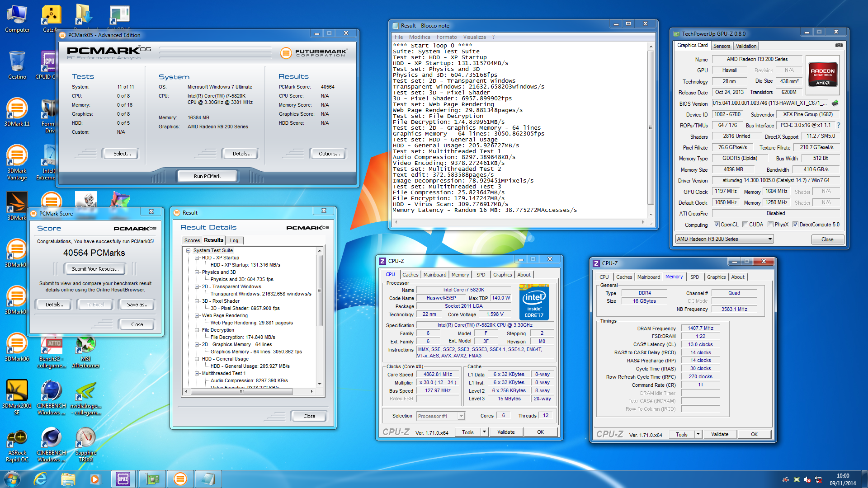The image size is (868, 488).
Task: Open the Computer desktop icon
Action: 17,19
